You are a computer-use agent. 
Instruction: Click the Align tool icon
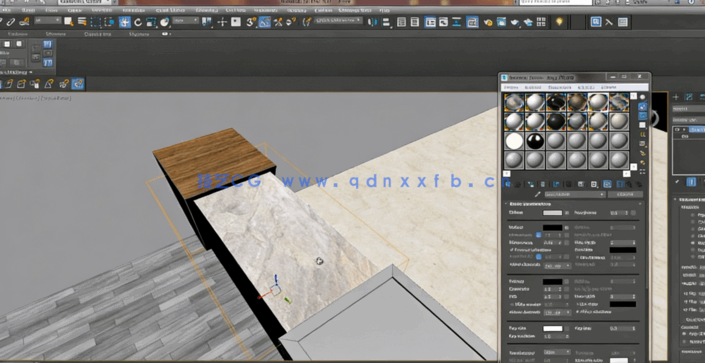[386, 22]
